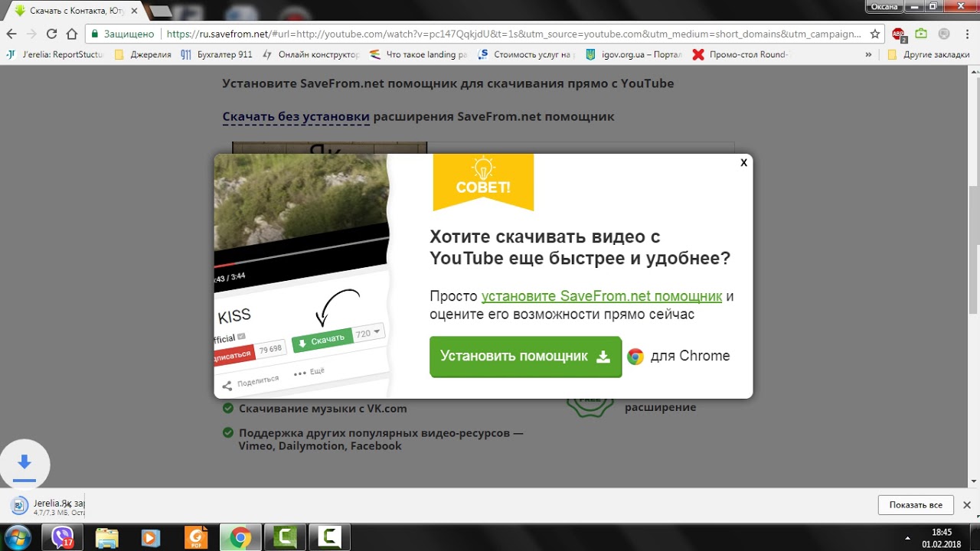Open the Chrome three-dot menu

966,34
